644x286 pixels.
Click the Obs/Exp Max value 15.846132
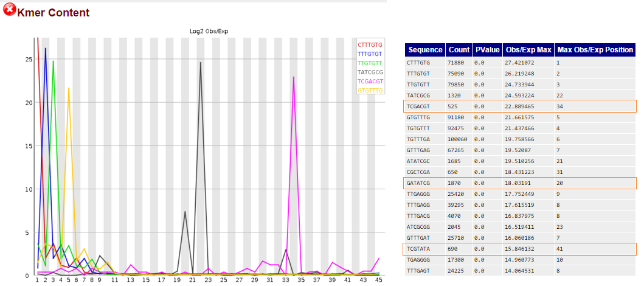coord(519,249)
